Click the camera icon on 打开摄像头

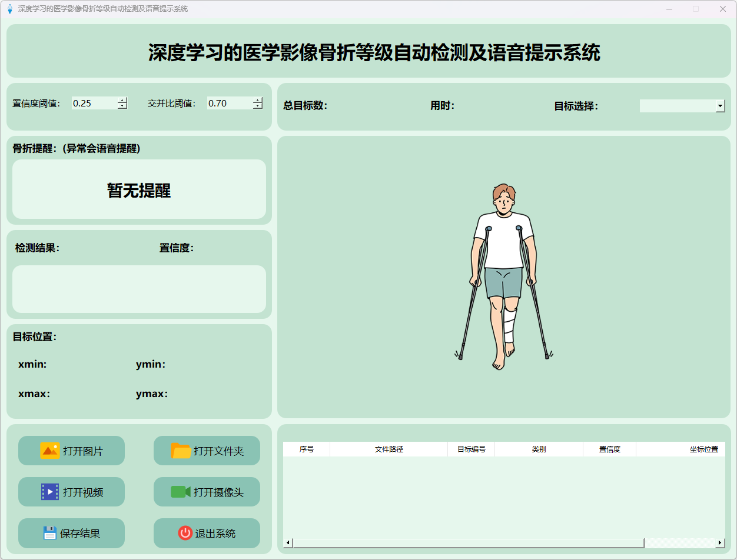(180, 492)
